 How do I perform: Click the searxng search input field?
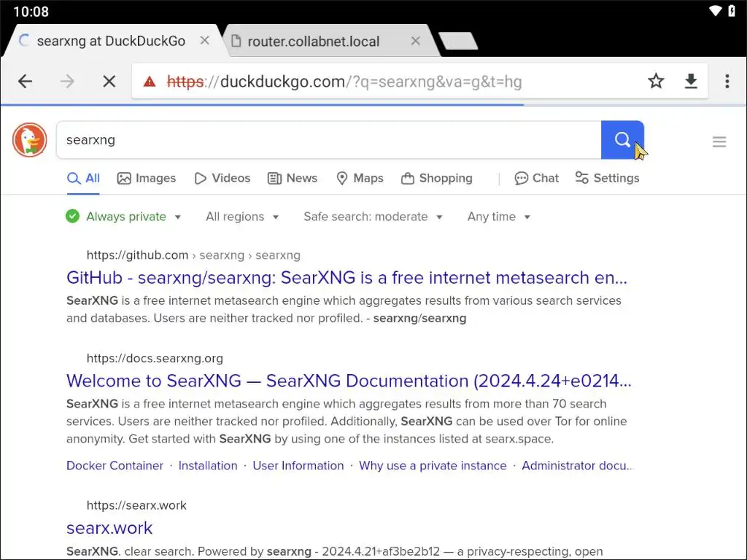[329, 139]
